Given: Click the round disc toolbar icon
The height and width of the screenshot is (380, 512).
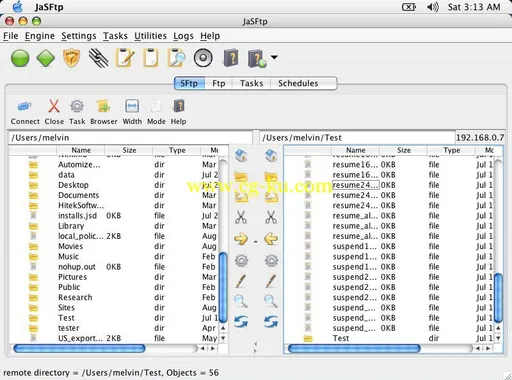Looking at the screenshot, I should pyautogui.click(x=203, y=58).
